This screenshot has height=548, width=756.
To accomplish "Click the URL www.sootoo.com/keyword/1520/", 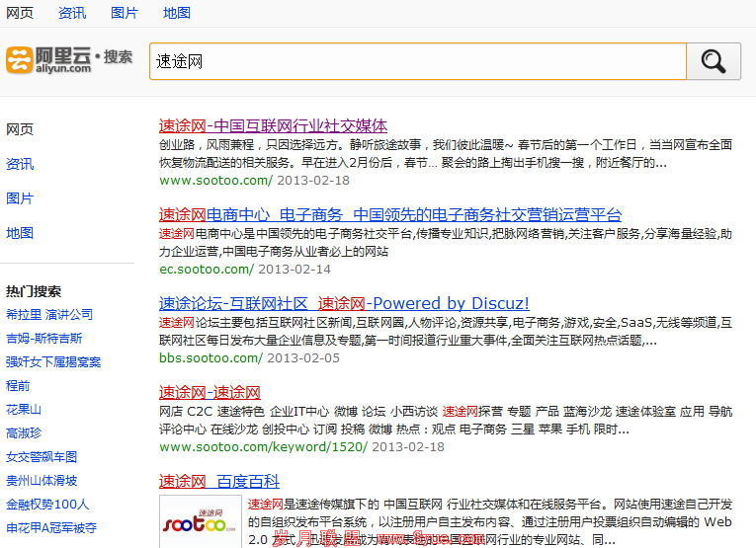I will point(263,447).
